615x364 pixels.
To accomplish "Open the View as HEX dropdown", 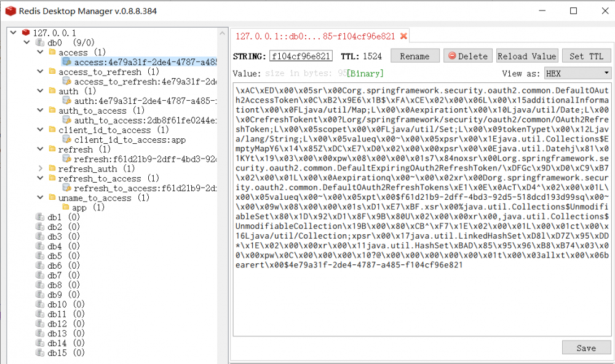I will (x=576, y=72).
